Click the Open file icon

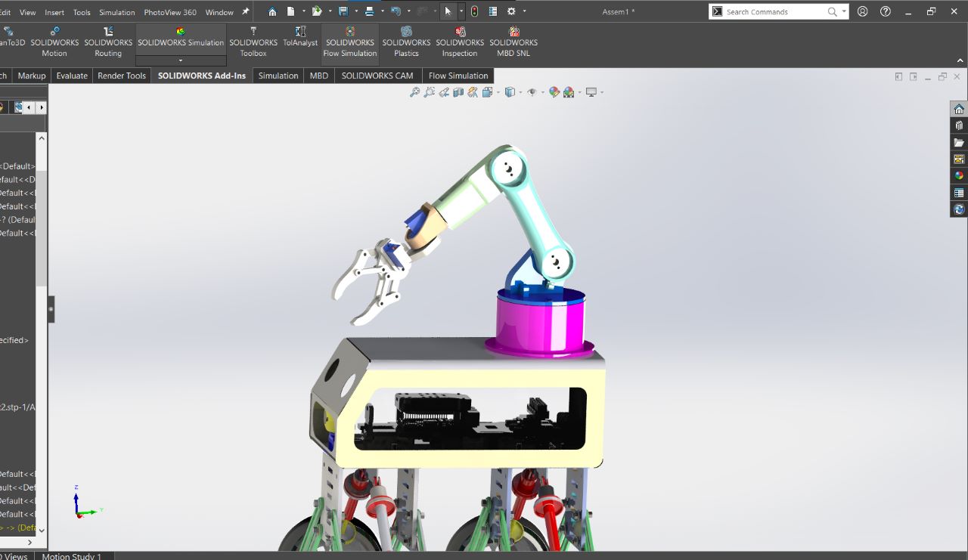pos(317,11)
